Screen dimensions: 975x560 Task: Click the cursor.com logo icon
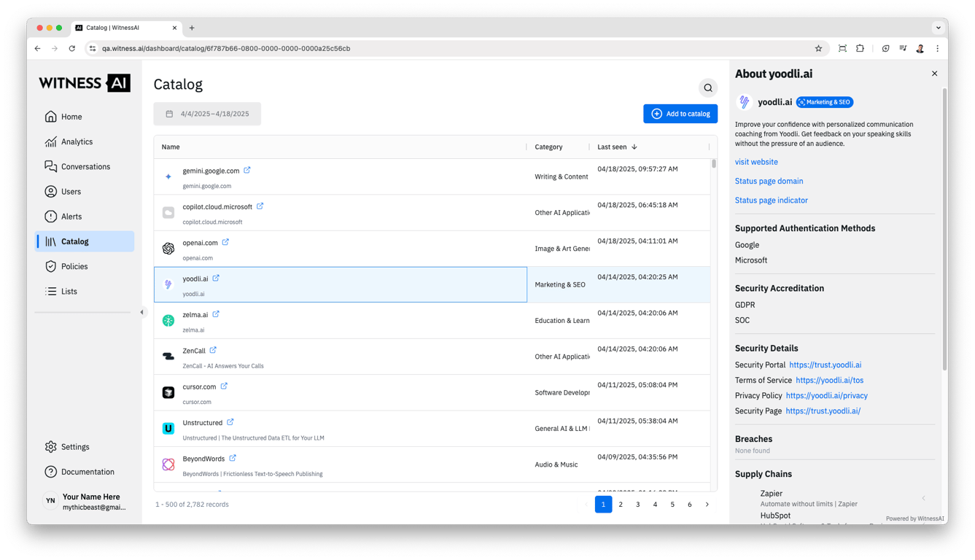click(x=168, y=392)
